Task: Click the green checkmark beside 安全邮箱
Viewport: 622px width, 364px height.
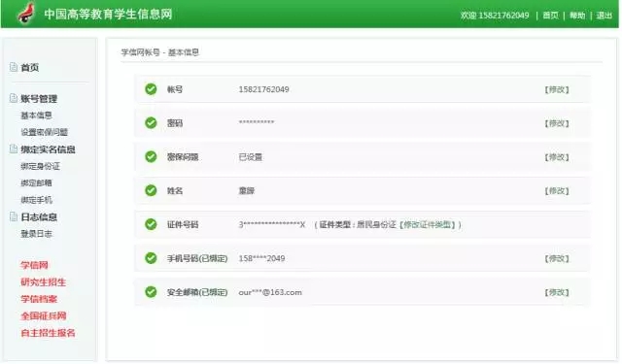Action: pos(151,292)
